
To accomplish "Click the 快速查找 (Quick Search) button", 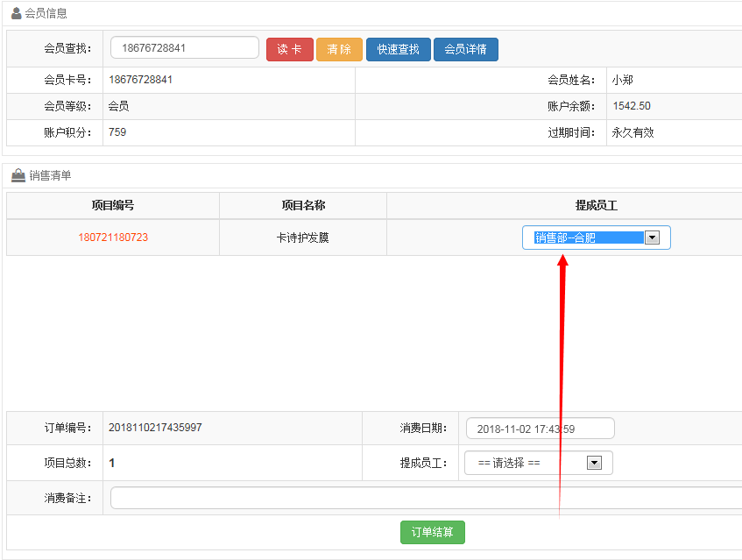I will [398, 49].
